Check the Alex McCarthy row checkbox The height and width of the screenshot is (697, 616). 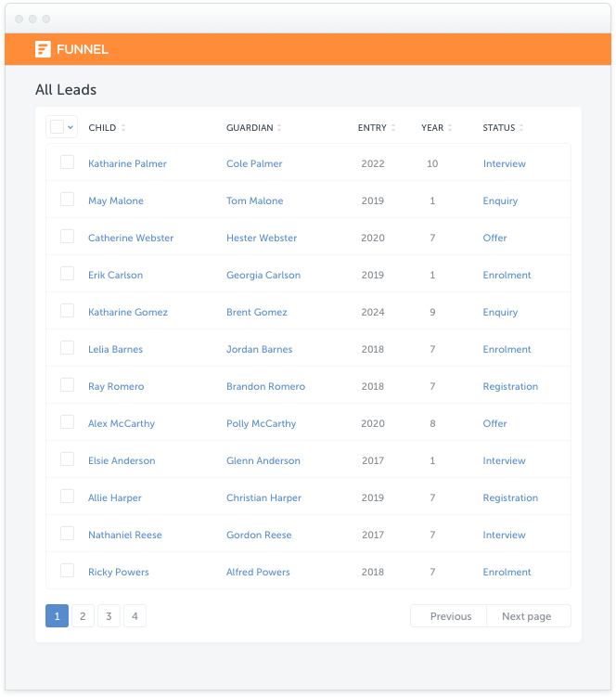click(67, 422)
